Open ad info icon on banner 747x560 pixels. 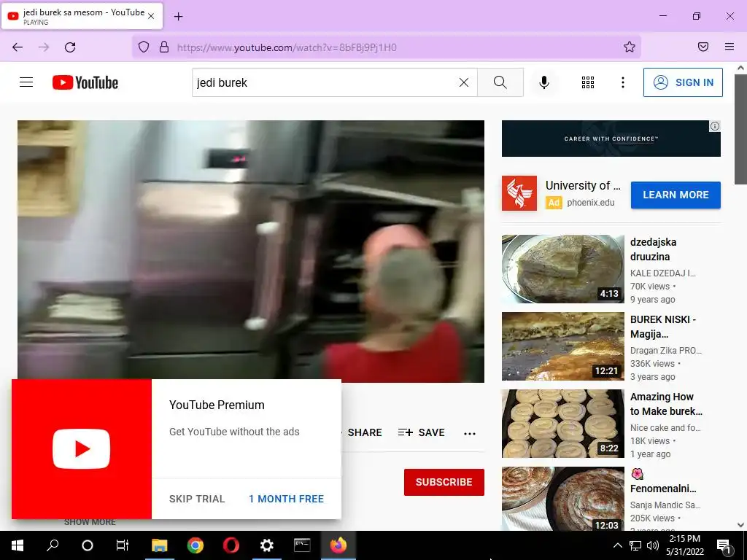pyautogui.click(x=715, y=126)
